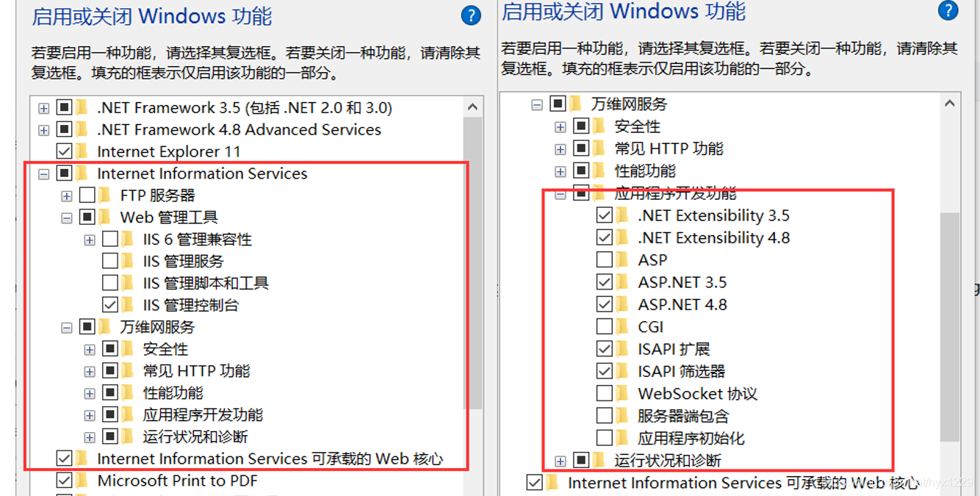This screenshot has height=496, width=980.
Task: Click folder icon next to CGI
Action: tap(622, 326)
